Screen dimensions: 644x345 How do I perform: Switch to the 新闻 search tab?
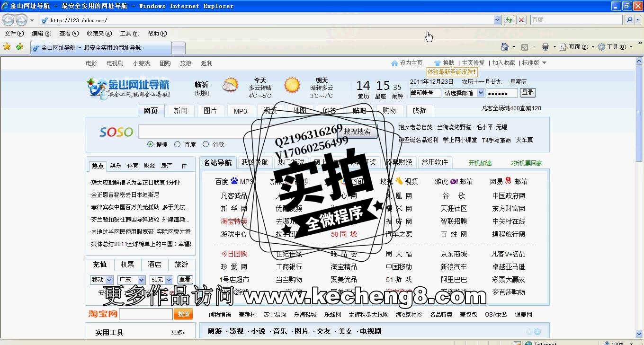(x=180, y=111)
